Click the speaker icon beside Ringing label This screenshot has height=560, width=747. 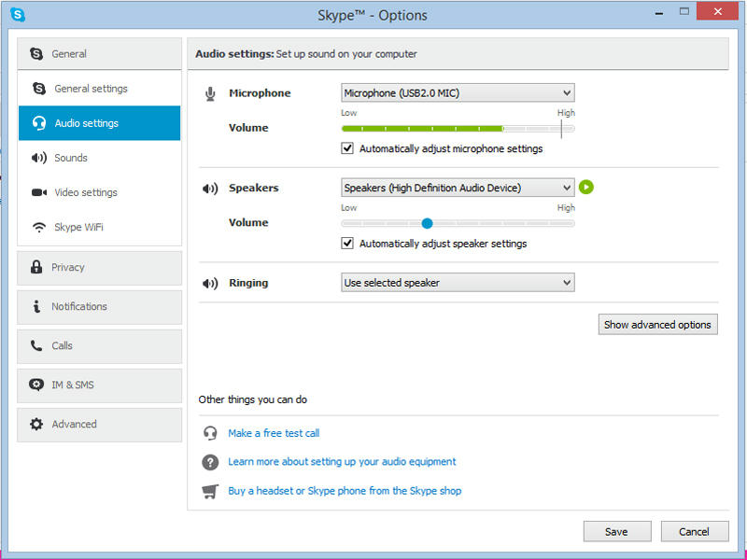[x=210, y=284]
